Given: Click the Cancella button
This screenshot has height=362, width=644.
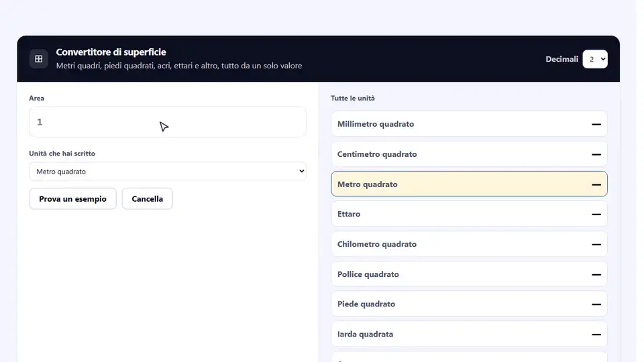Looking at the screenshot, I should pos(147,198).
